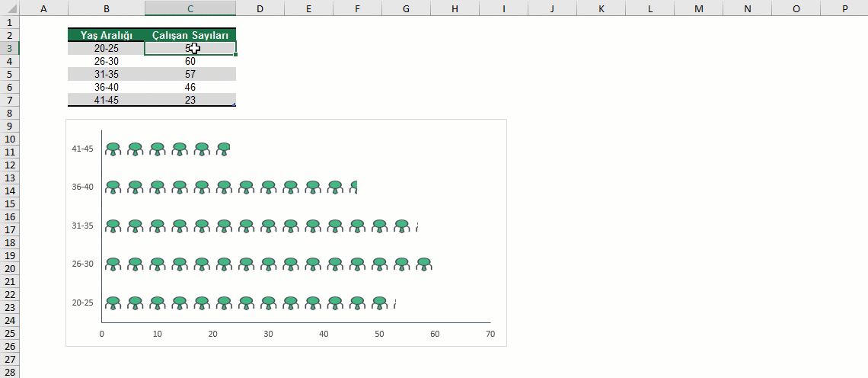Select column E header
The image size is (868, 378).
pos(308,8)
